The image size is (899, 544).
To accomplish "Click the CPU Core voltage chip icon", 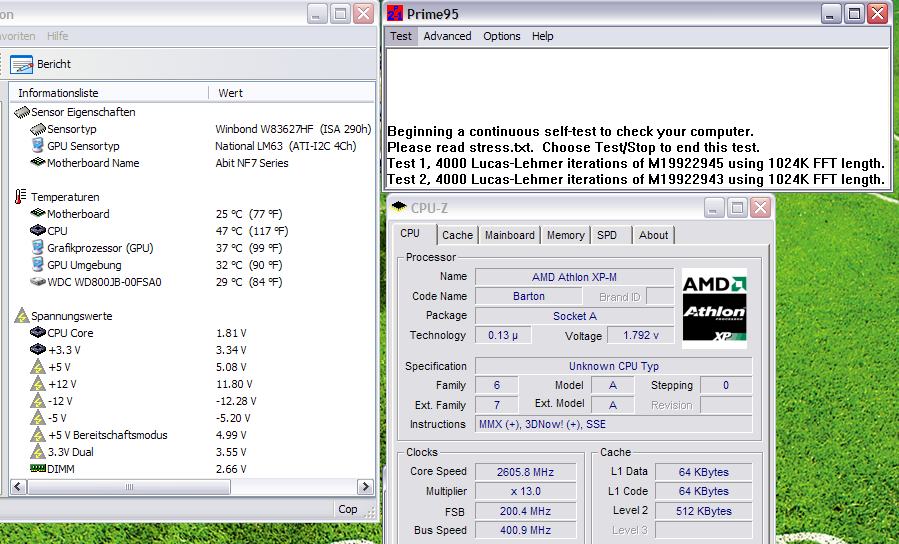I will [x=38, y=332].
